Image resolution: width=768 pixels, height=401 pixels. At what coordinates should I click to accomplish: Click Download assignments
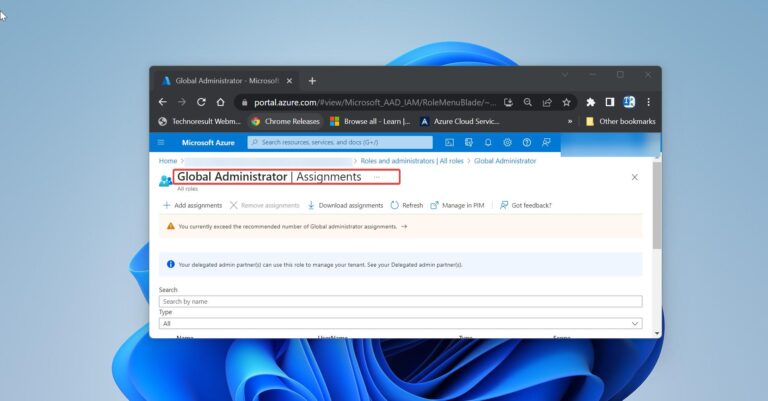345,205
